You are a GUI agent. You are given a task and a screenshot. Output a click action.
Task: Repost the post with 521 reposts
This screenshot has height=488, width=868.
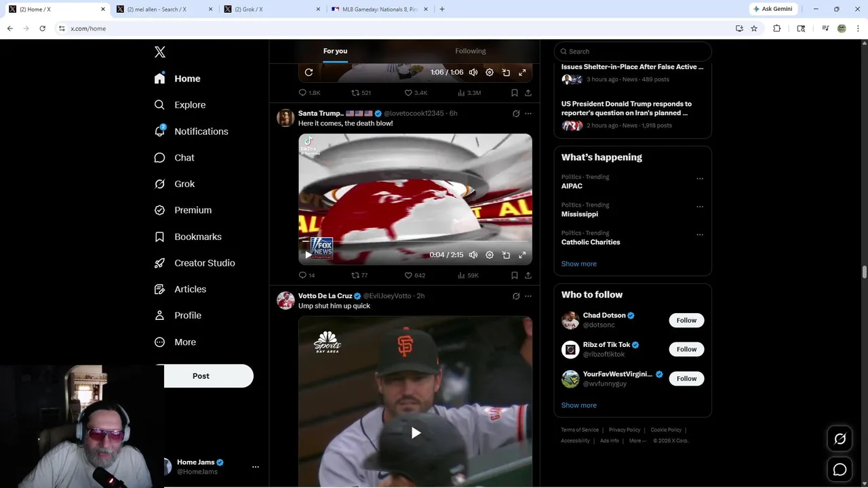(x=361, y=93)
